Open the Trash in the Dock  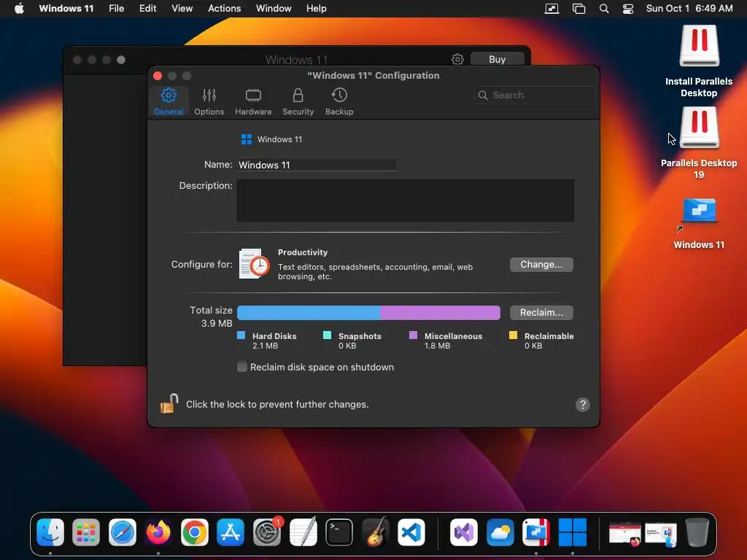pyautogui.click(x=697, y=532)
